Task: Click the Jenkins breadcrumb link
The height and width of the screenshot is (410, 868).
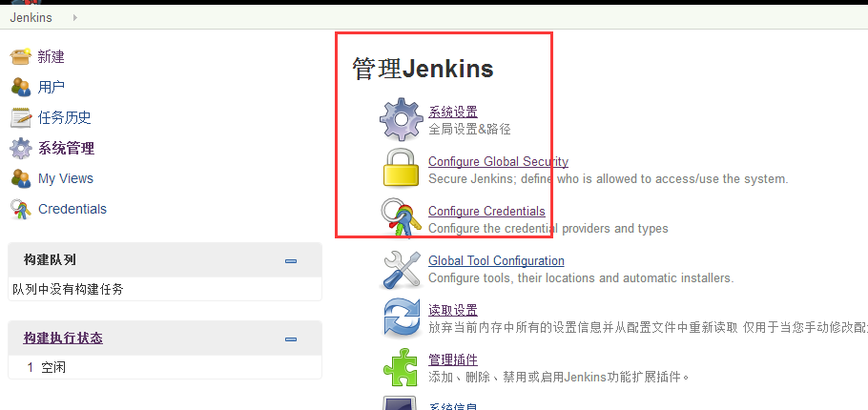Action: point(31,18)
